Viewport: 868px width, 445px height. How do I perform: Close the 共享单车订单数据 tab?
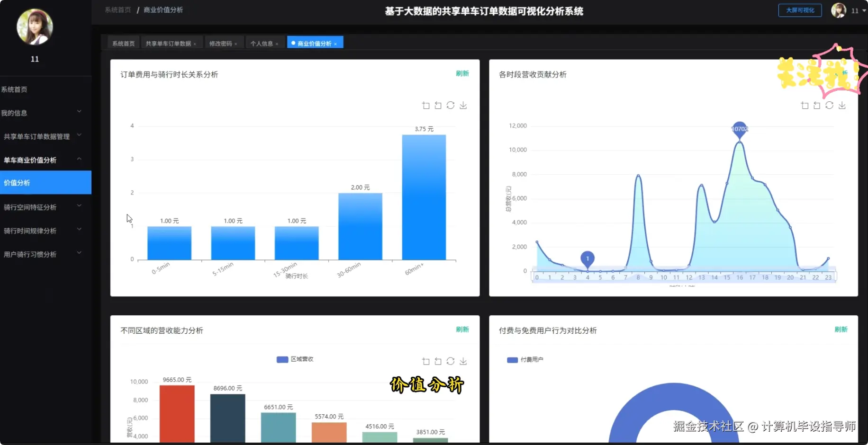(195, 44)
